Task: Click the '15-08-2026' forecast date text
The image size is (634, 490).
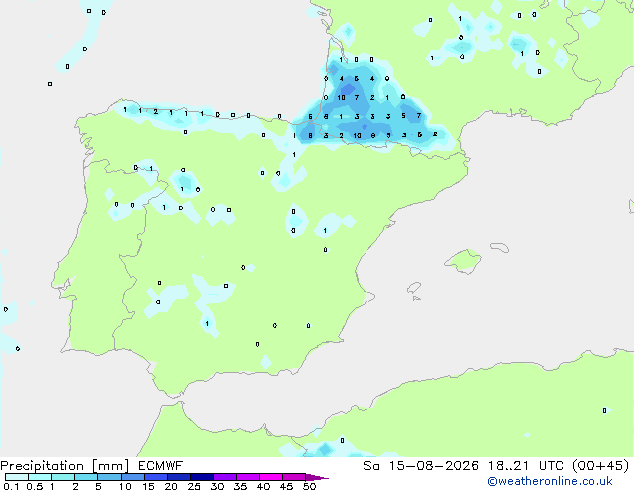Action: point(433,466)
